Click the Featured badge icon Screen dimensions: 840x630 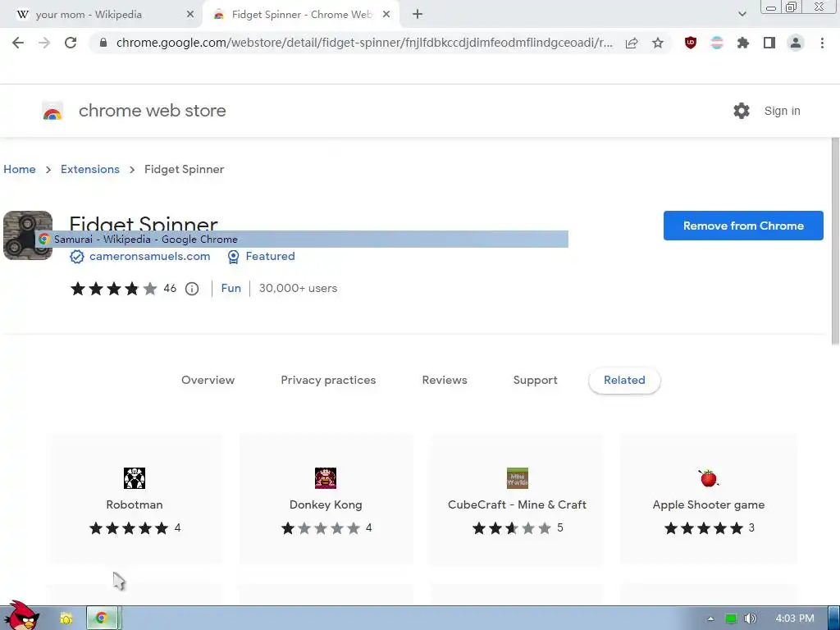(x=234, y=257)
